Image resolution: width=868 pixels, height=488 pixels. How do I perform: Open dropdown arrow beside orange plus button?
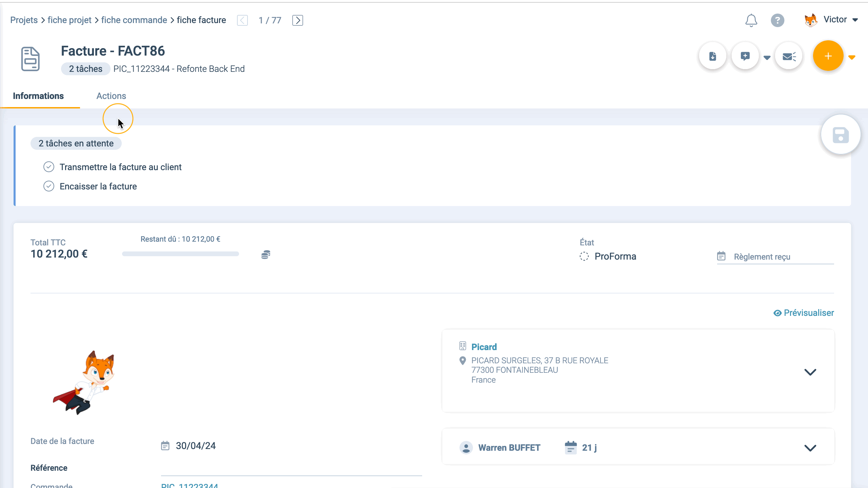(852, 57)
